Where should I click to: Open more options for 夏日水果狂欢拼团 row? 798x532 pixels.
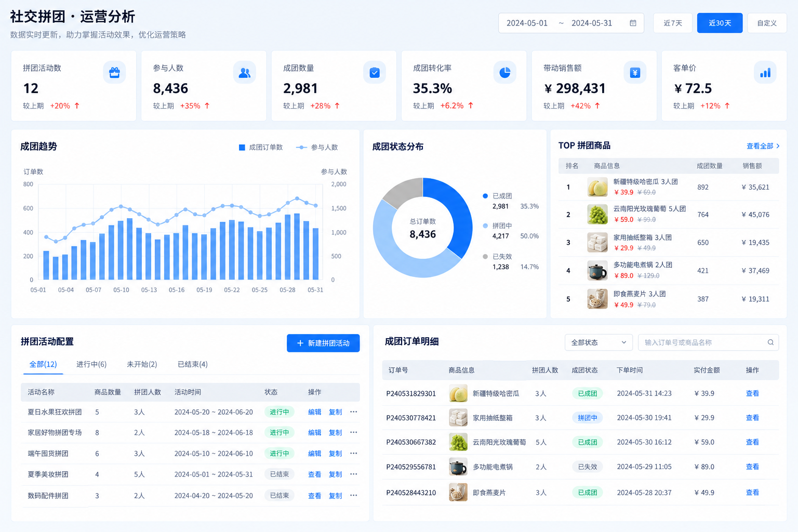coord(354,412)
